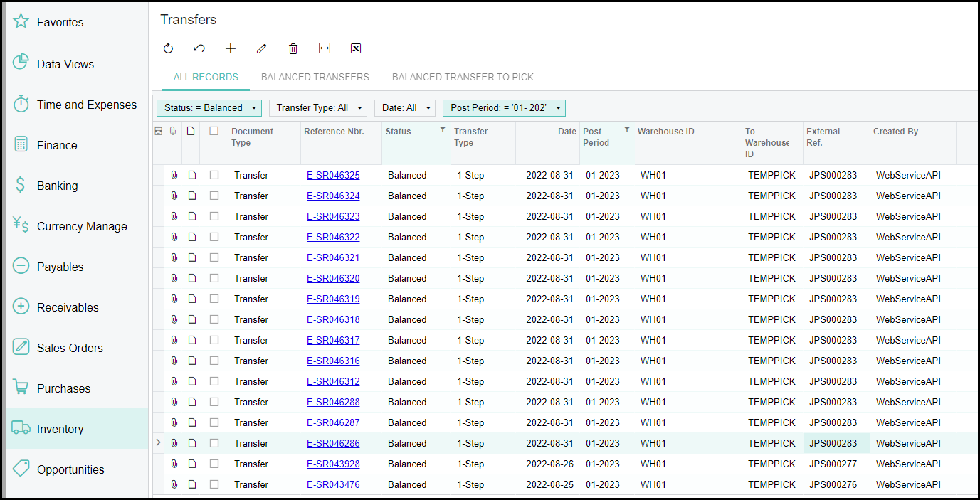
Task: Add a new transfer record with plus icon
Action: pos(231,48)
